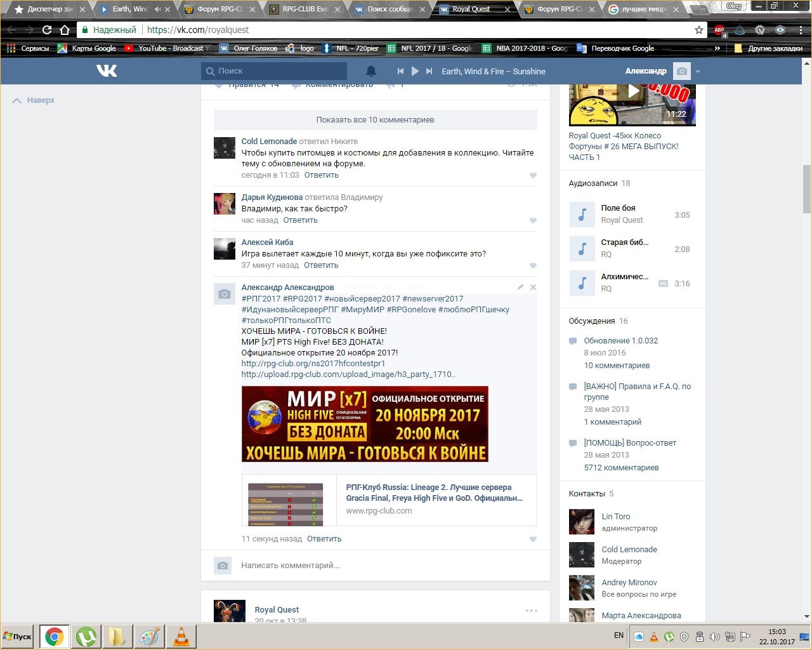The width and height of the screenshot is (812, 650).
Task: Like Дарья Кудинова's comment with heart
Action: [533, 221]
